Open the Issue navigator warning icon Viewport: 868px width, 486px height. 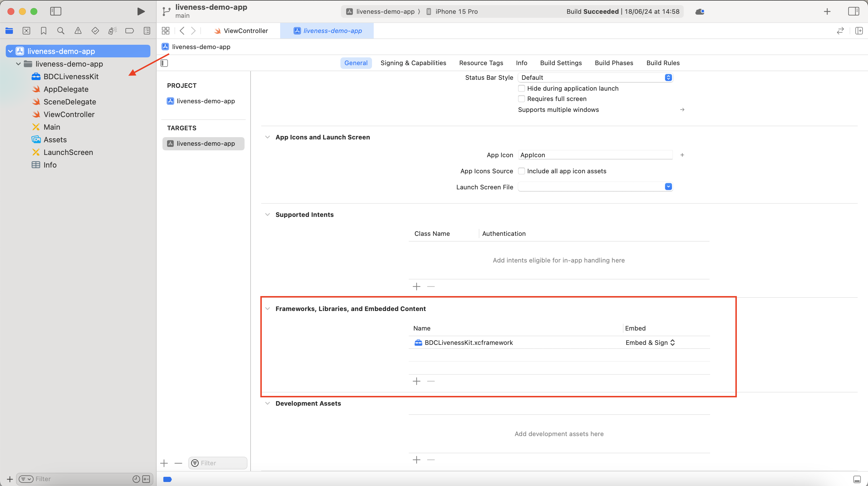click(x=78, y=31)
